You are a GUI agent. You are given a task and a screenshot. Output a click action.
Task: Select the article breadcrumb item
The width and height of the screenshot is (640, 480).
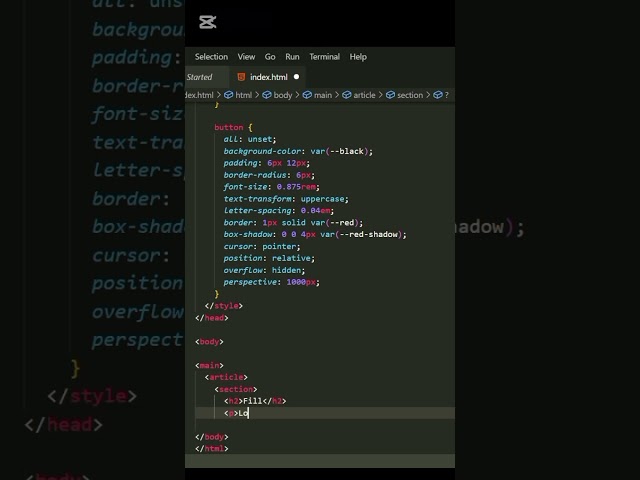(x=364, y=95)
